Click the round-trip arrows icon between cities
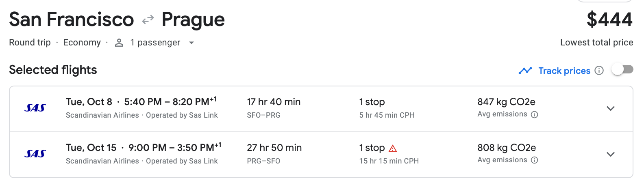This screenshot has width=644, height=185. click(x=148, y=19)
